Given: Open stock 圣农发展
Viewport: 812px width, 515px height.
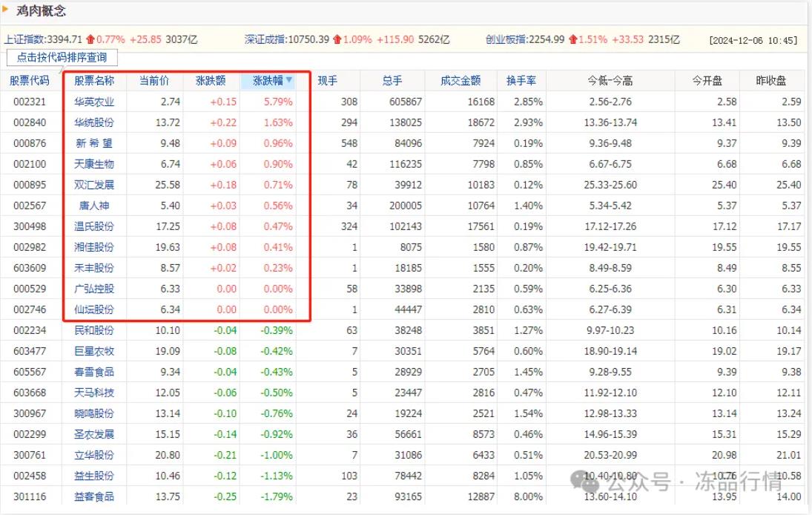Looking at the screenshot, I should 93,434.
